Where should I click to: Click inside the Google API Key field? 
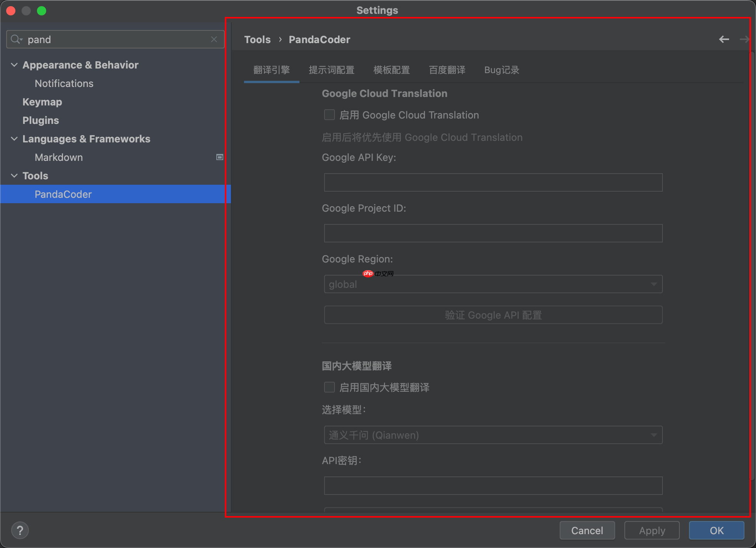pyautogui.click(x=493, y=182)
